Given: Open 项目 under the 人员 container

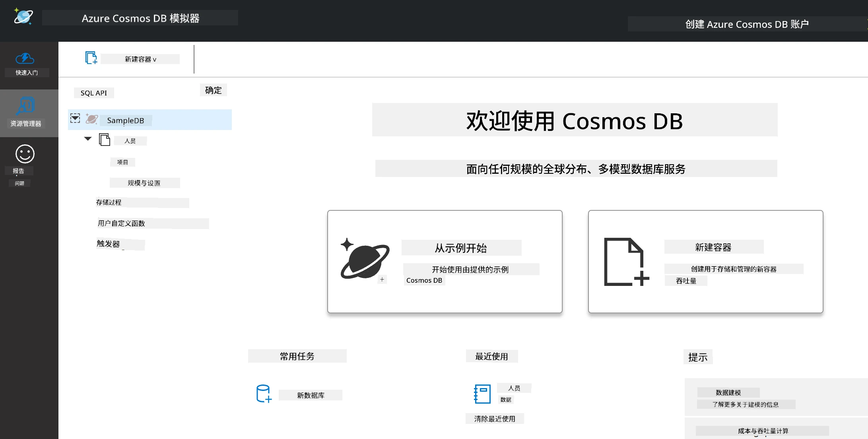Looking at the screenshot, I should tap(122, 162).
